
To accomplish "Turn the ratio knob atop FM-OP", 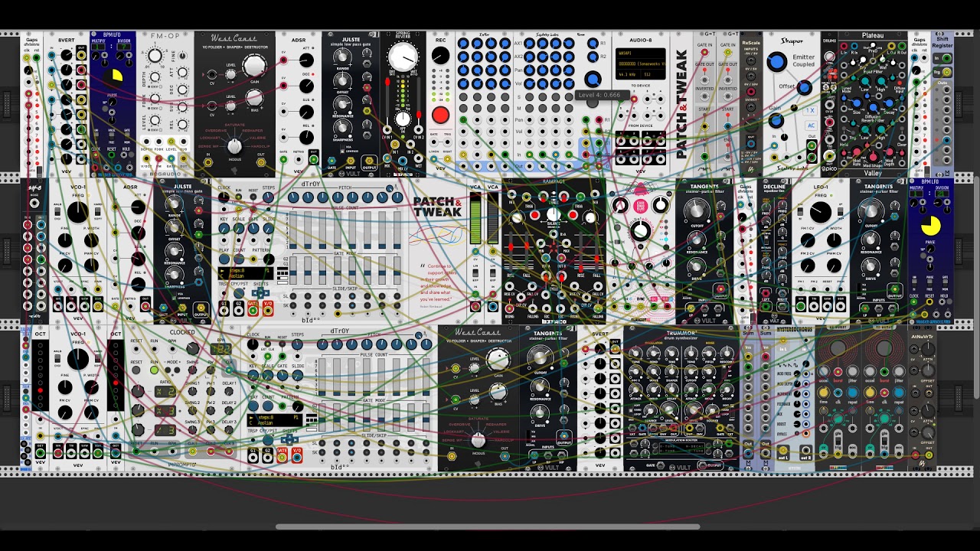I will 156,55.
